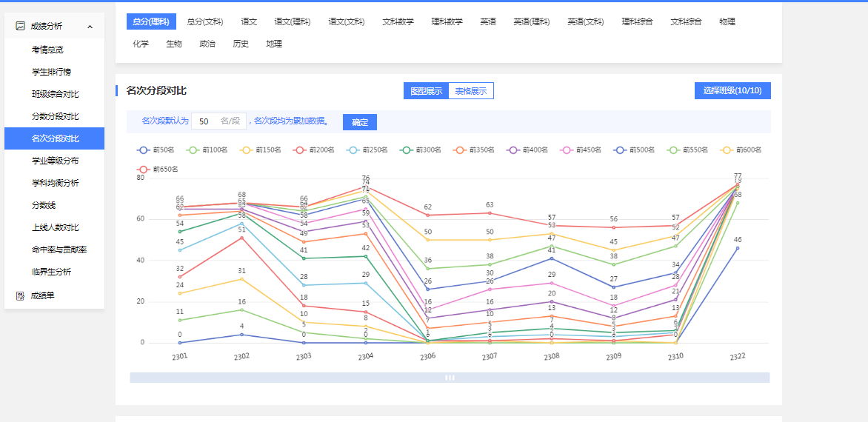Click the 成绩单 report icon in sidebar
Screen dimensions: 868x422
point(21,295)
